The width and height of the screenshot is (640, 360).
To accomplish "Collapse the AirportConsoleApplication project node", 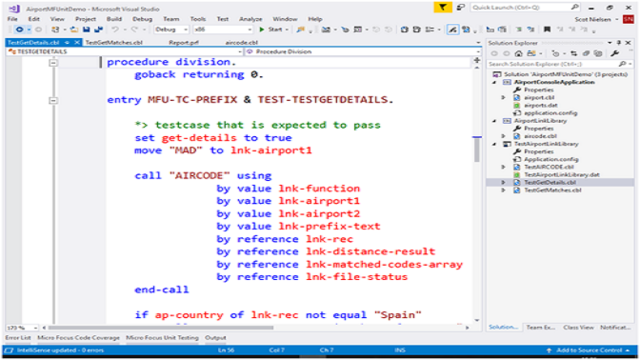I will coord(495,82).
